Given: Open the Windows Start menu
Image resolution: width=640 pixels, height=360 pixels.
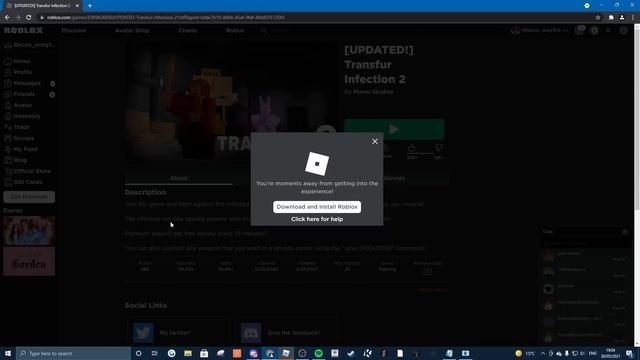Looking at the screenshot, I should pyautogui.click(x=8, y=353).
